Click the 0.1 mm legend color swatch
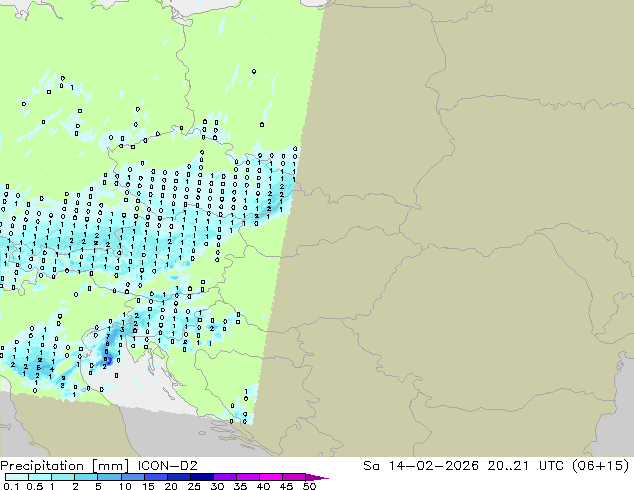Image resolution: width=634 pixels, height=490 pixels. (17, 477)
